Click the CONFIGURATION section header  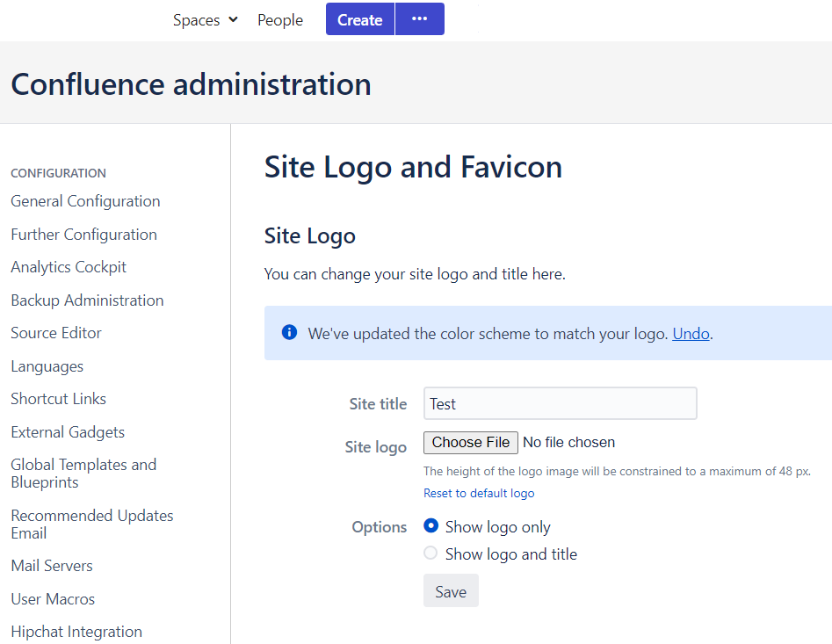point(58,173)
